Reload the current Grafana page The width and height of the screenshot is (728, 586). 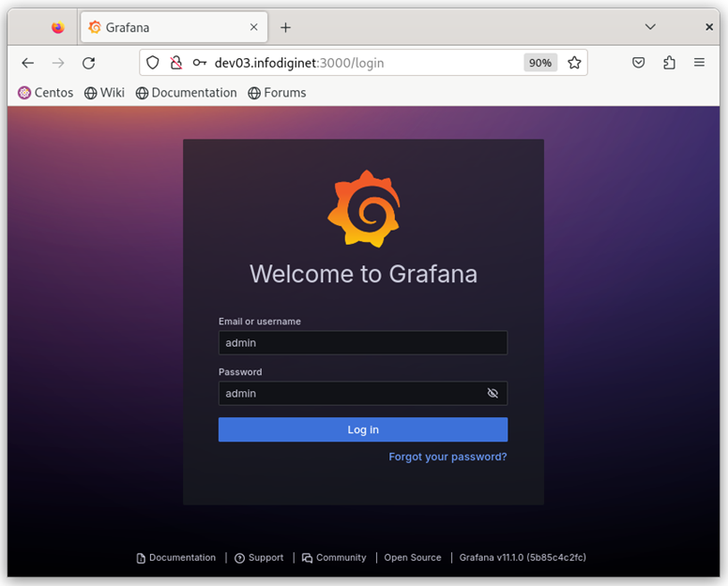click(89, 63)
